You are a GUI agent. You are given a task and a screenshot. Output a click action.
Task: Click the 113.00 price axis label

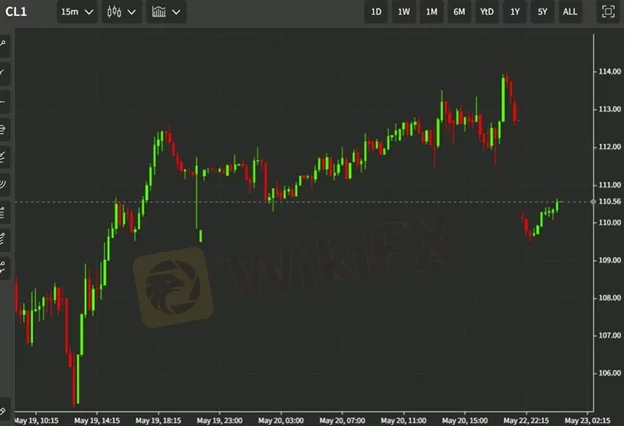click(x=610, y=109)
